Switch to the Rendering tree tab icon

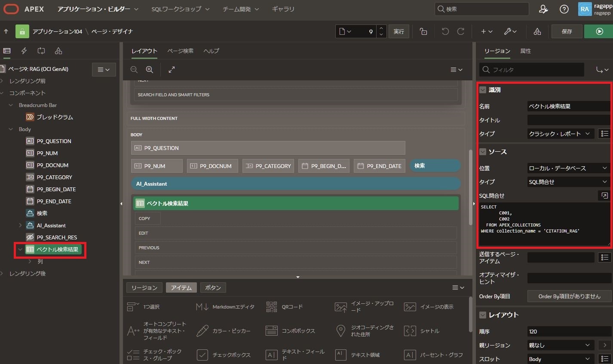(x=7, y=51)
